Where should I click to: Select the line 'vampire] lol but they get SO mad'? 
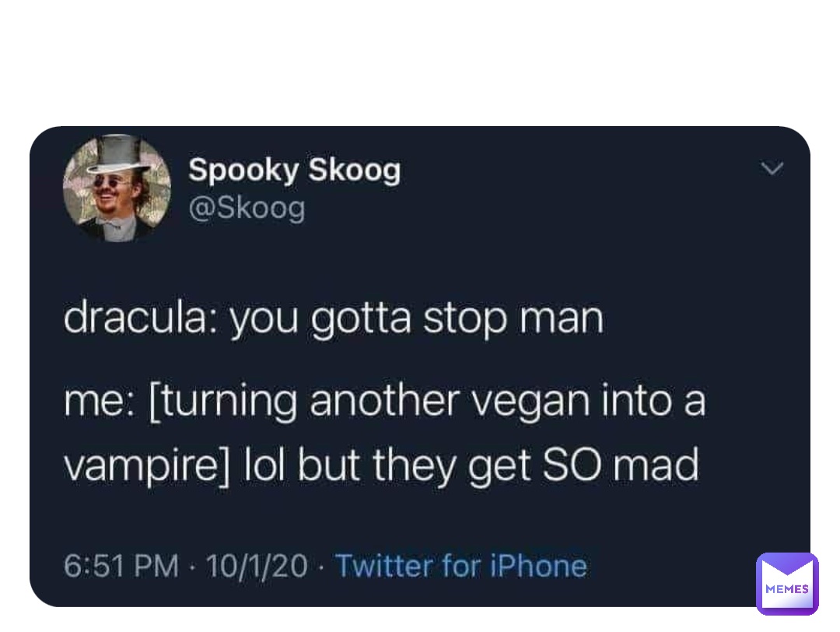pyautogui.click(x=381, y=465)
